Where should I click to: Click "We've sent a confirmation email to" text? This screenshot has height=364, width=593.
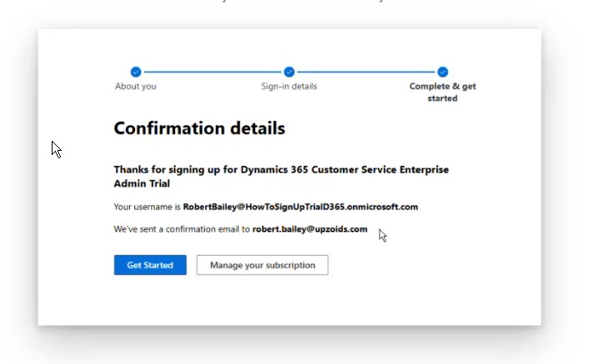(181, 229)
